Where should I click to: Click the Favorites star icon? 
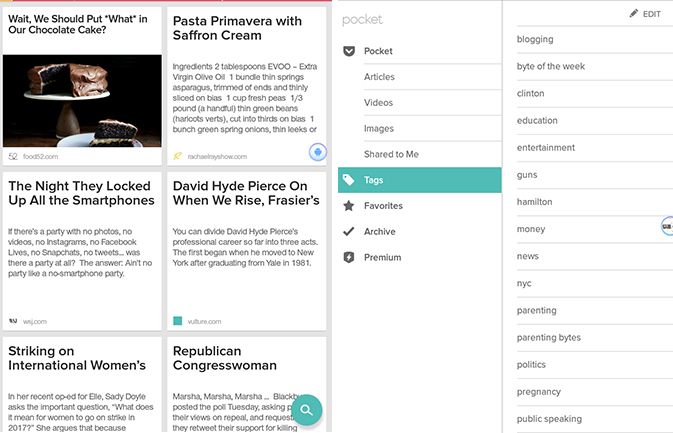click(x=348, y=206)
